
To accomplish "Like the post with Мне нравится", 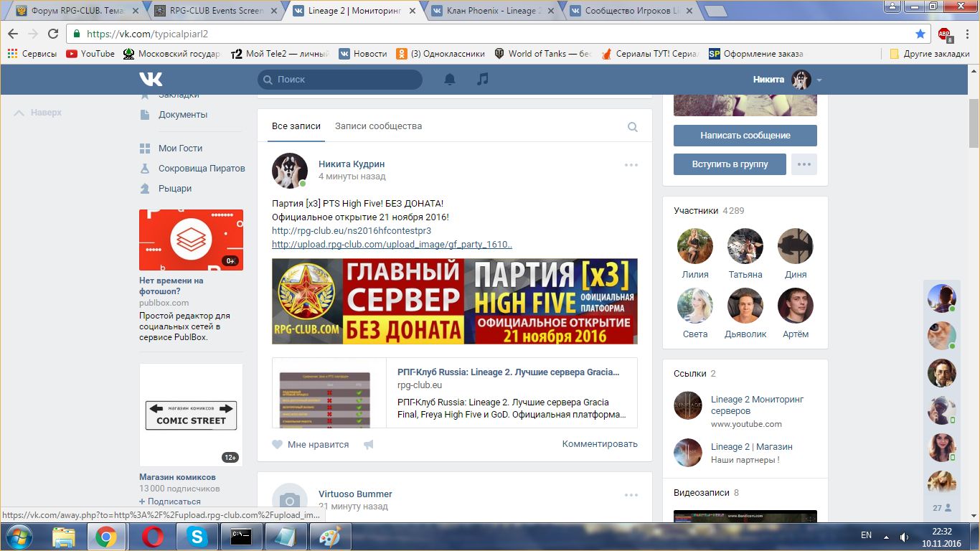I will [311, 445].
